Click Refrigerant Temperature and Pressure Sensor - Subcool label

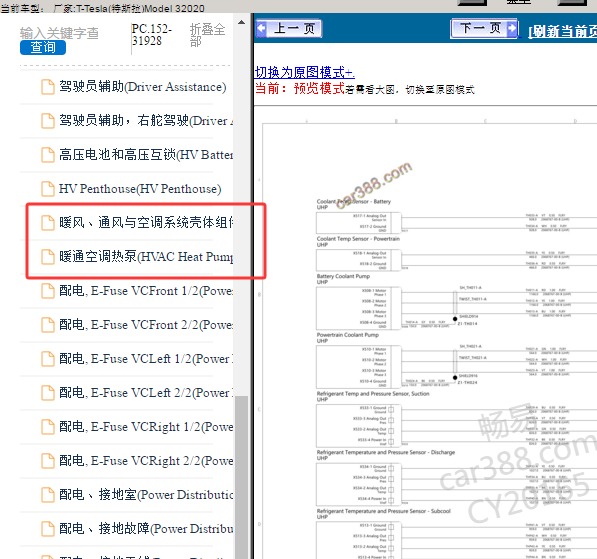(x=384, y=511)
